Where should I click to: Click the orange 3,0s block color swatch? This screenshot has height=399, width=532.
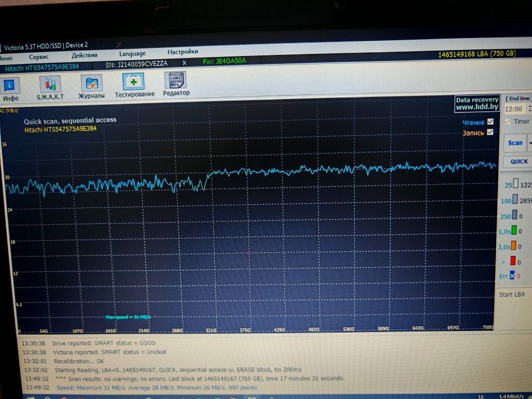[x=514, y=245]
